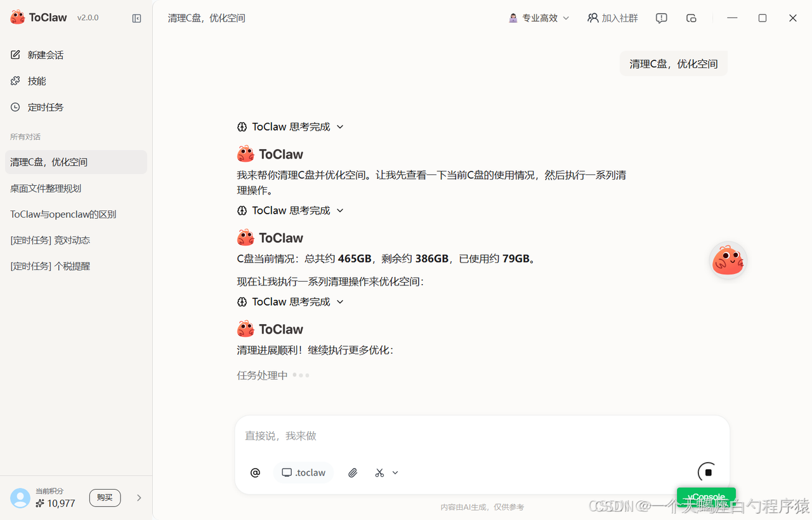Stop the running task with the stop button
Image resolution: width=812 pixels, height=520 pixels.
706,472
